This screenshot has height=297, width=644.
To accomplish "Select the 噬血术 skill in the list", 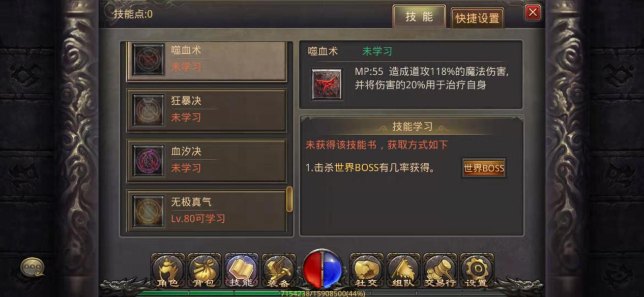I will (x=207, y=61).
